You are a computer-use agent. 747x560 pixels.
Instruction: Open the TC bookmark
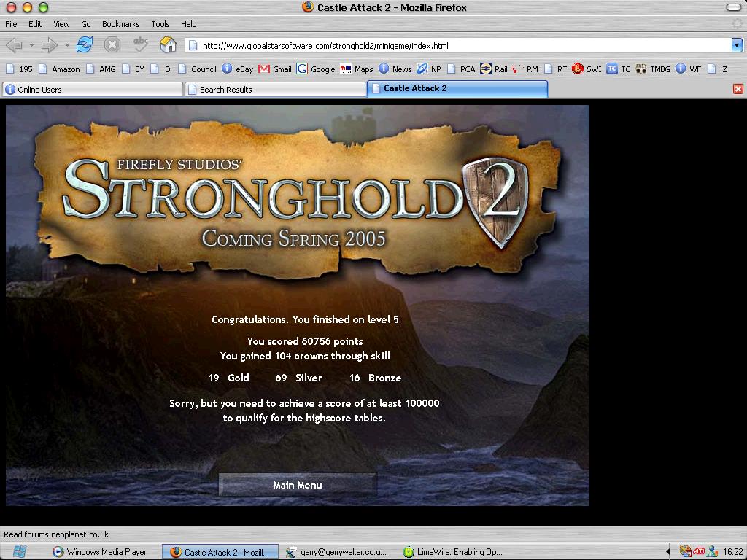619,69
